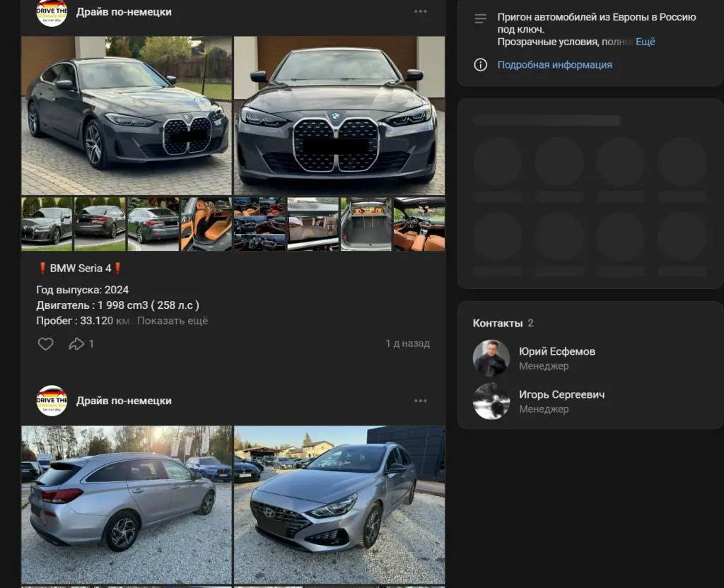Expand group description with Ещё
724x588 pixels.
tap(645, 42)
